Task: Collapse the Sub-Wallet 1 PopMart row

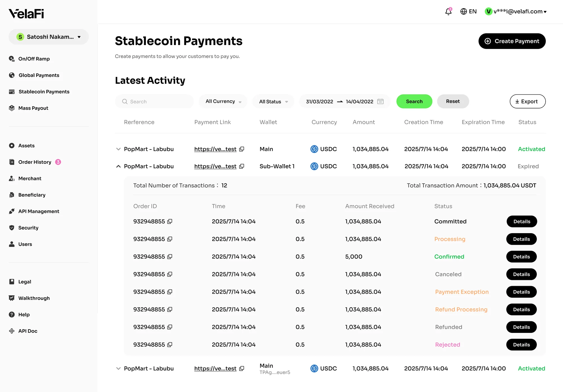Action: coord(118,166)
